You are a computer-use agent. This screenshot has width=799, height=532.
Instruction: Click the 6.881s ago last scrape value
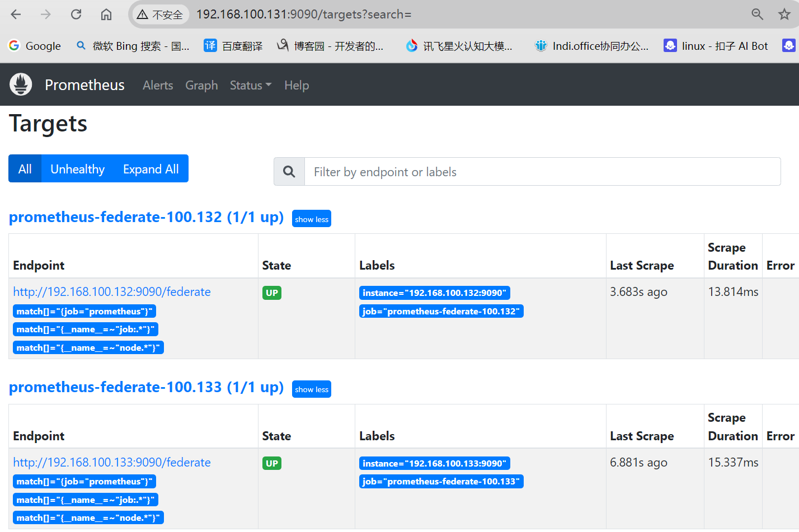[x=638, y=463]
